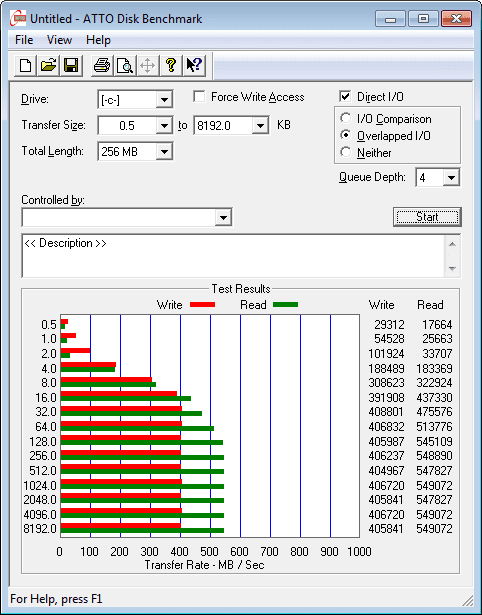Open the Drive dropdown showing [-c-]
The image size is (482, 615).
click(164, 100)
